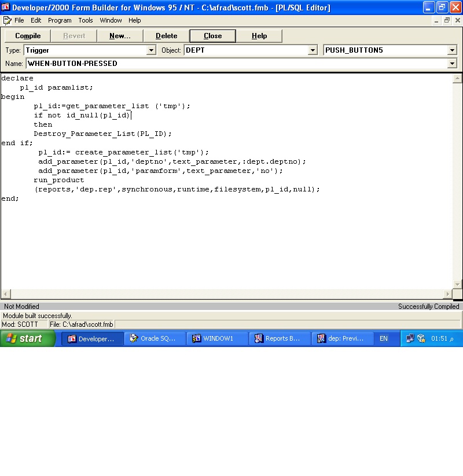Image resolution: width=463 pixels, height=476 pixels.
Task: Open the Program menu
Action: coord(60,20)
